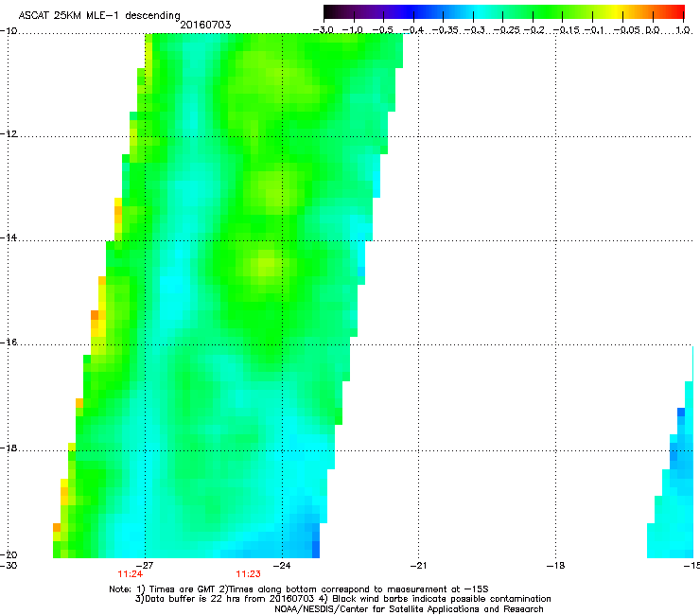Click the note line starting 'Note: 1) Times are GMT'
Screen dimensions: 700x615
pos(299,589)
